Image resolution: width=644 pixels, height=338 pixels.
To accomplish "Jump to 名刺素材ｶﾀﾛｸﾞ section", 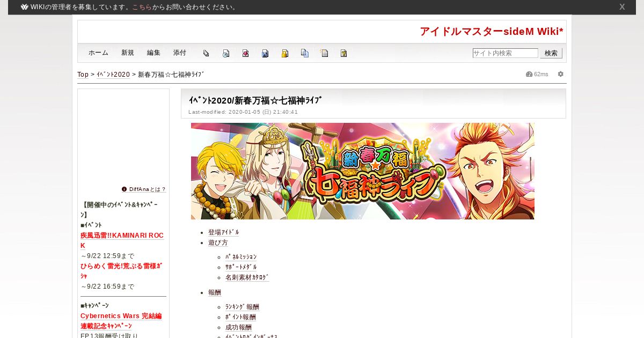I will click(x=247, y=277).
